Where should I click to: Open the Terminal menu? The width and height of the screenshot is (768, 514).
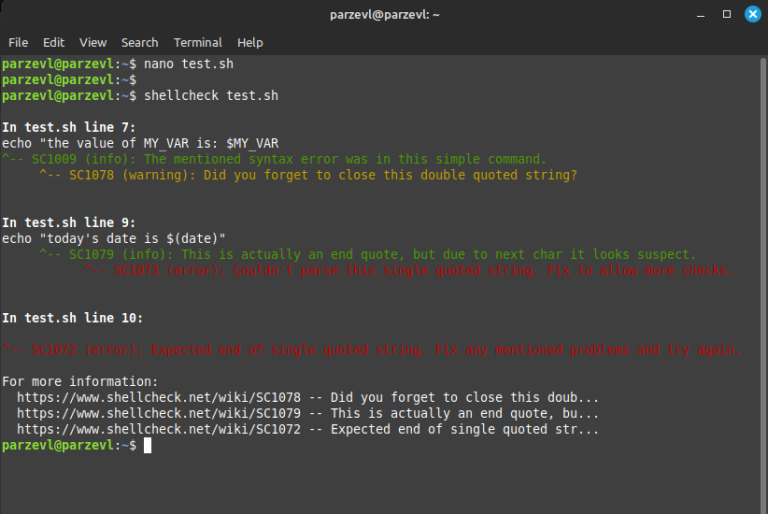(198, 43)
